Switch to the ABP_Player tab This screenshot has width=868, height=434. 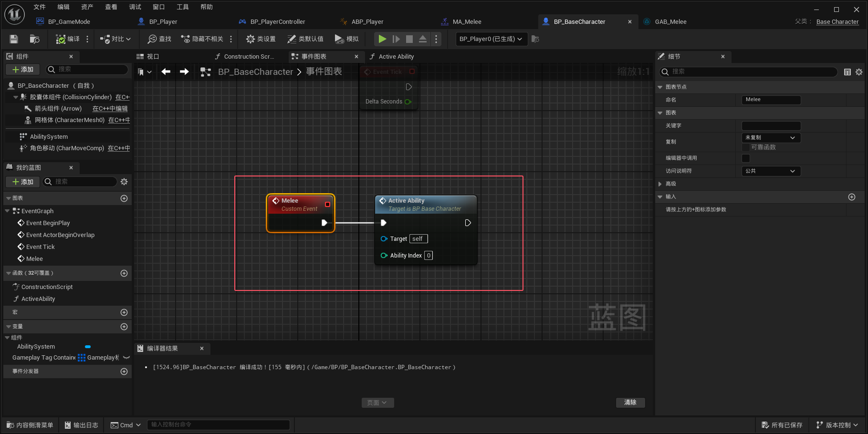367,21
